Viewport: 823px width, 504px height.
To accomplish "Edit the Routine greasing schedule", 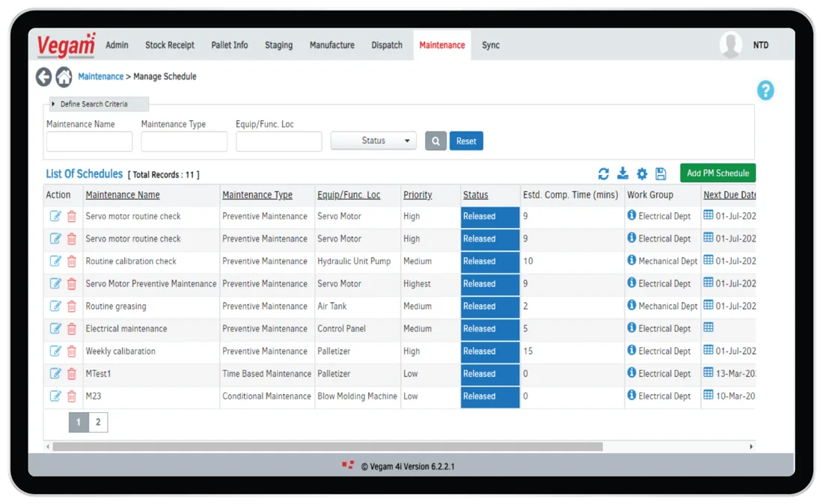I will click(x=55, y=307).
